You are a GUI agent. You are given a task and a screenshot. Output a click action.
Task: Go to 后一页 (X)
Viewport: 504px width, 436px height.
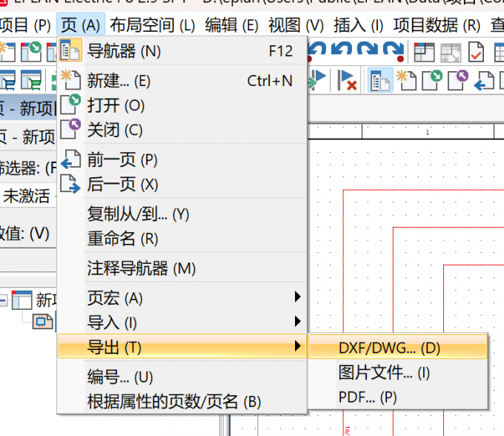182,184
